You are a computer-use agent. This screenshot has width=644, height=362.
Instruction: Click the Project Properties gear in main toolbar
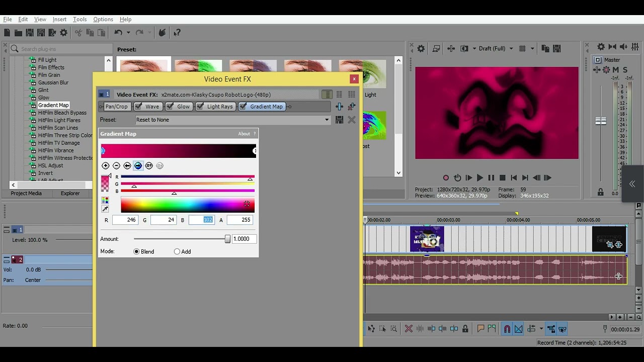click(63, 33)
